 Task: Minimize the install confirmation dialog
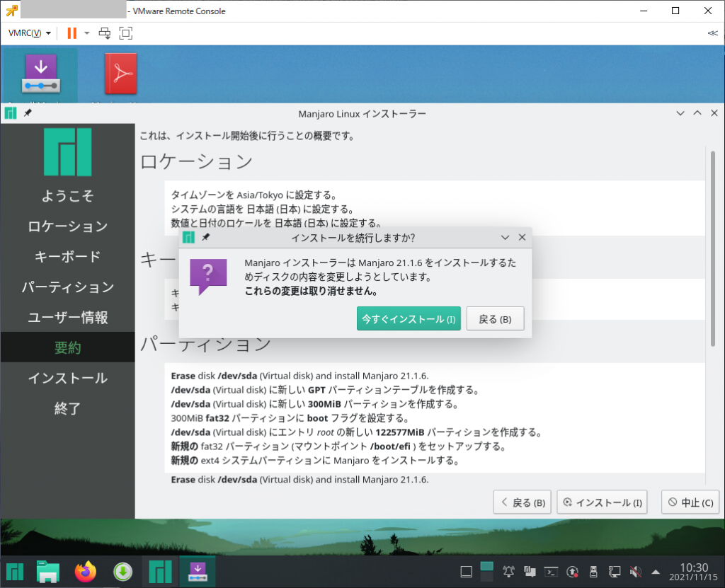click(x=505, y=238)
